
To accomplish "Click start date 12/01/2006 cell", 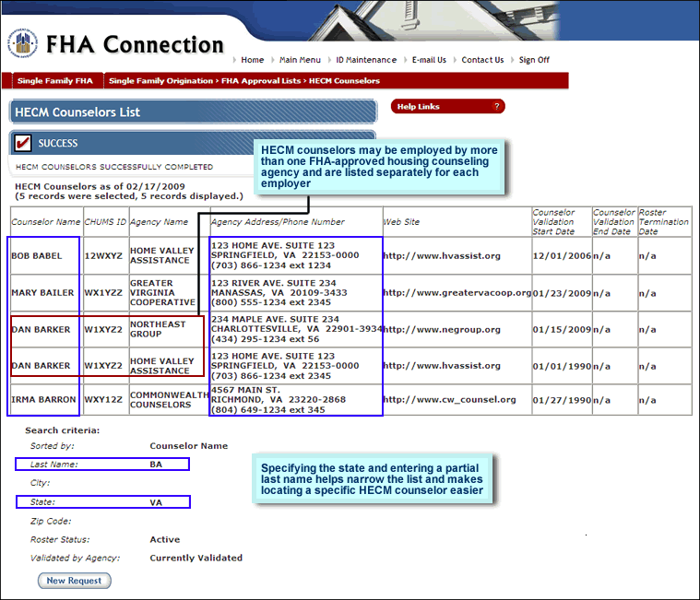I will 562,256.
